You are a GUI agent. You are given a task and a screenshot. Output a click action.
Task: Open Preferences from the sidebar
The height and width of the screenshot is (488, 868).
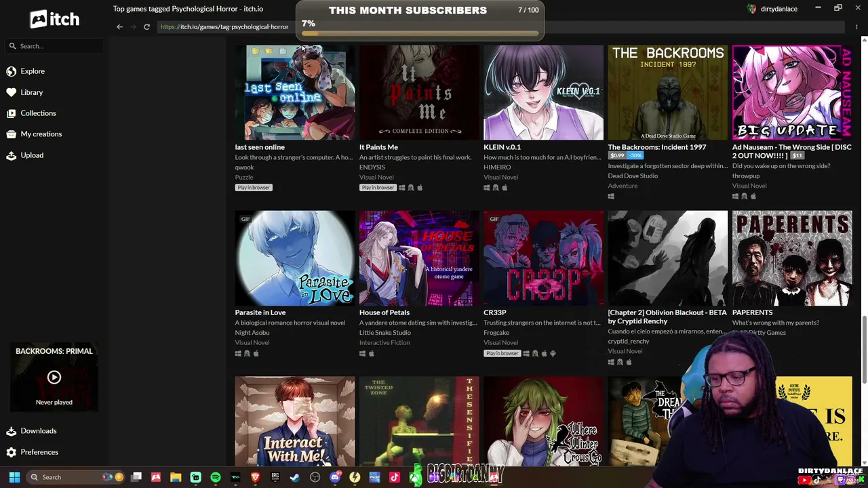point(39,452)
